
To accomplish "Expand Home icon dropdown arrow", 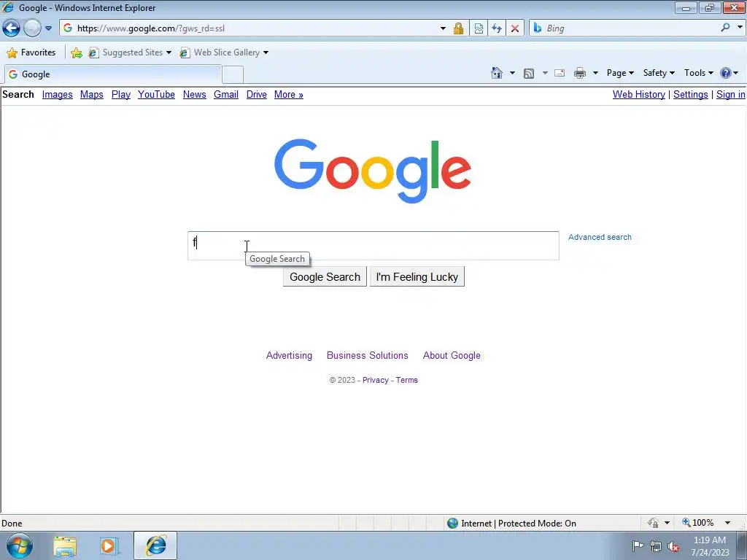I will pyautogui.click(x=512, y=73).
